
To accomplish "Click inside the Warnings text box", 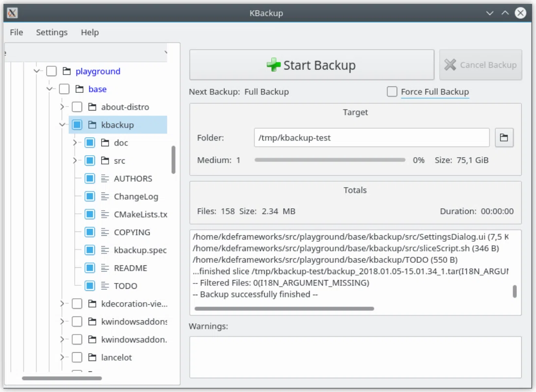I will [x=356, y=357].
